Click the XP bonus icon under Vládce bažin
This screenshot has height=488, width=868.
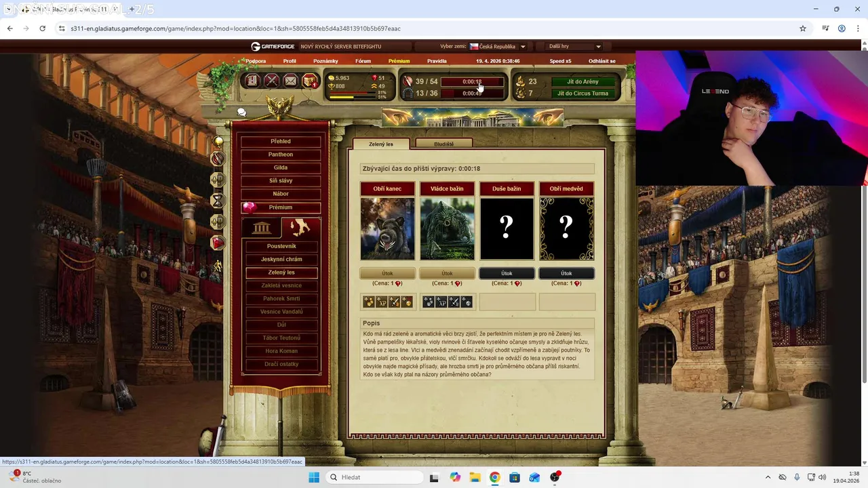coord(441,302)
